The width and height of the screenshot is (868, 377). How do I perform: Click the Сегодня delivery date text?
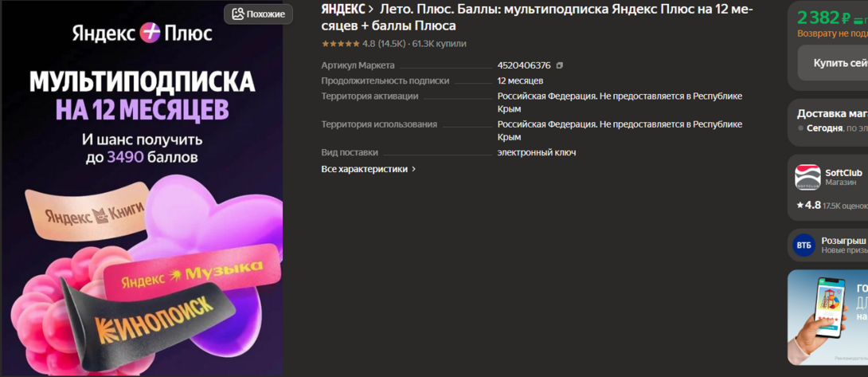coord(824,128)
